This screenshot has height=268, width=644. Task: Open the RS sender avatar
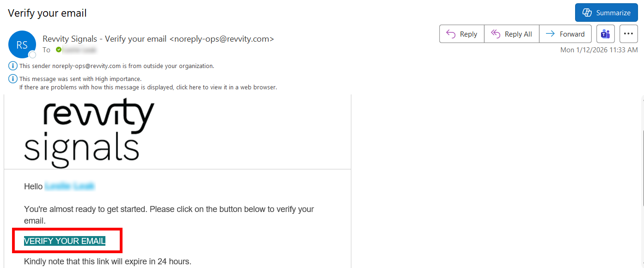tap(22, 44)
